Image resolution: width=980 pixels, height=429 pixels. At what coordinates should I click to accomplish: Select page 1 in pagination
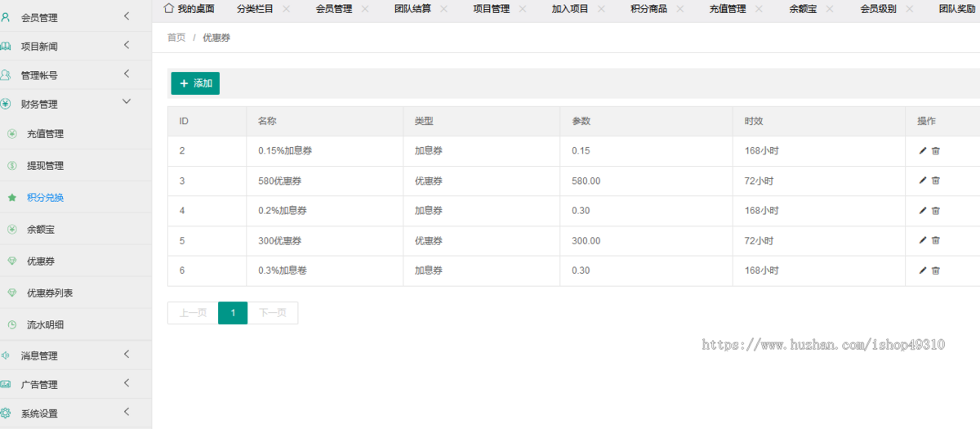pos(233,313)
